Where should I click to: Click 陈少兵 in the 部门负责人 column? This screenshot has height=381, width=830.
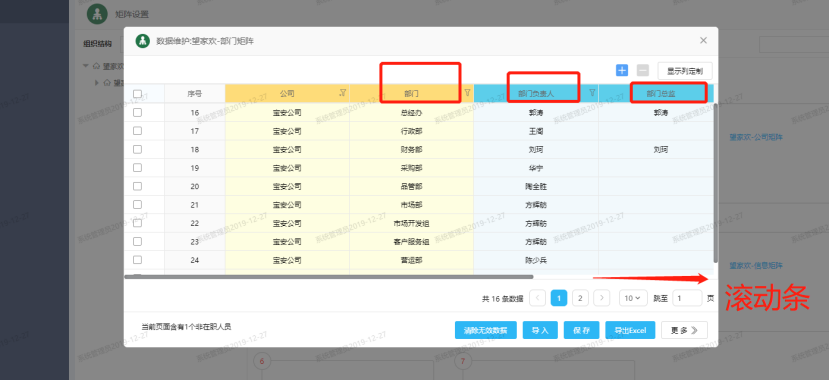pyautogui.click(x=536, y=260)
